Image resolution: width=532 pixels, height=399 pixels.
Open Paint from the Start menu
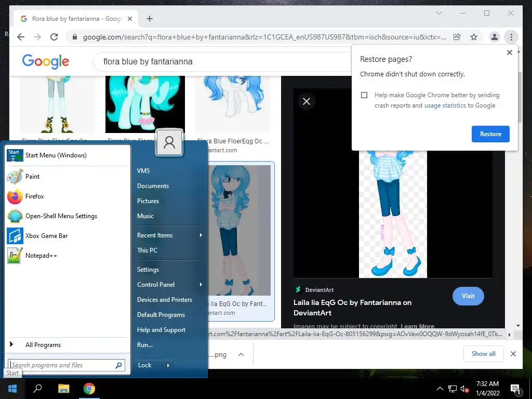click(67, 177)
